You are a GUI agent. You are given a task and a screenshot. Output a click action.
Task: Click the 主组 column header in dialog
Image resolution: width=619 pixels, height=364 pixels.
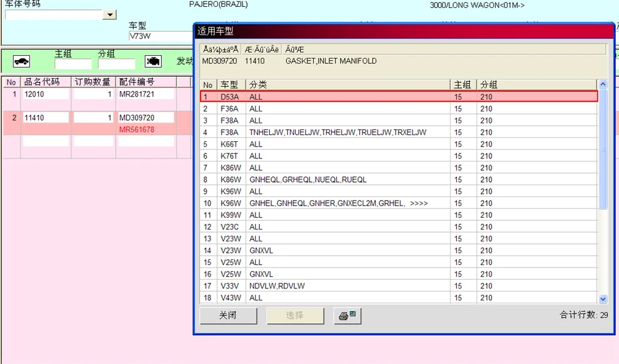[464, 84]
